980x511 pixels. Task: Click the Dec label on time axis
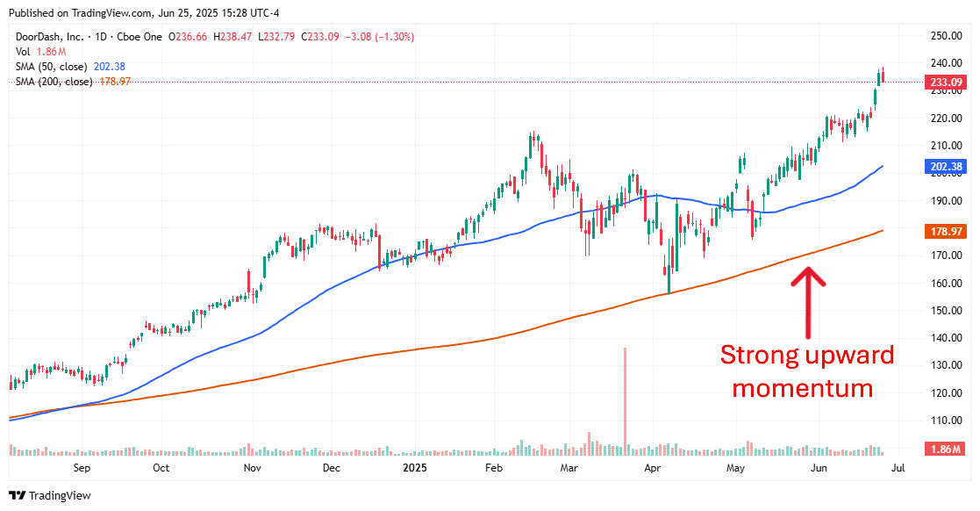pyautogui.click(x=332, y=468)
